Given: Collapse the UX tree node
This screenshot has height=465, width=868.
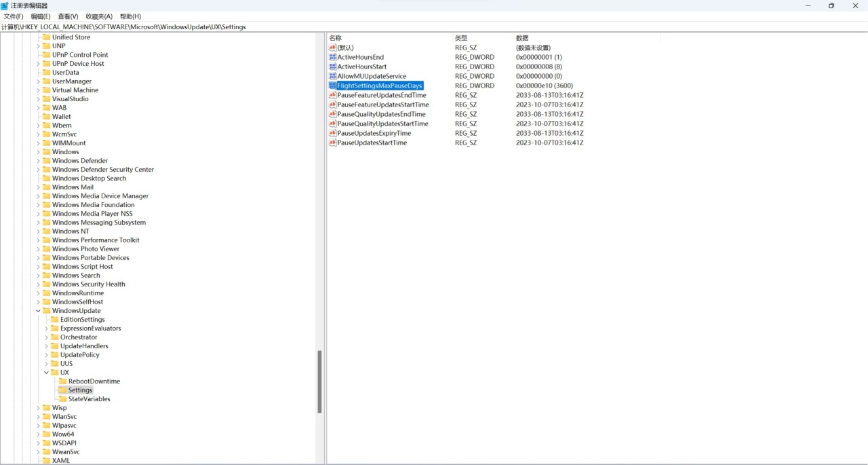Looking at the screenshot, I should pos(46,373).
